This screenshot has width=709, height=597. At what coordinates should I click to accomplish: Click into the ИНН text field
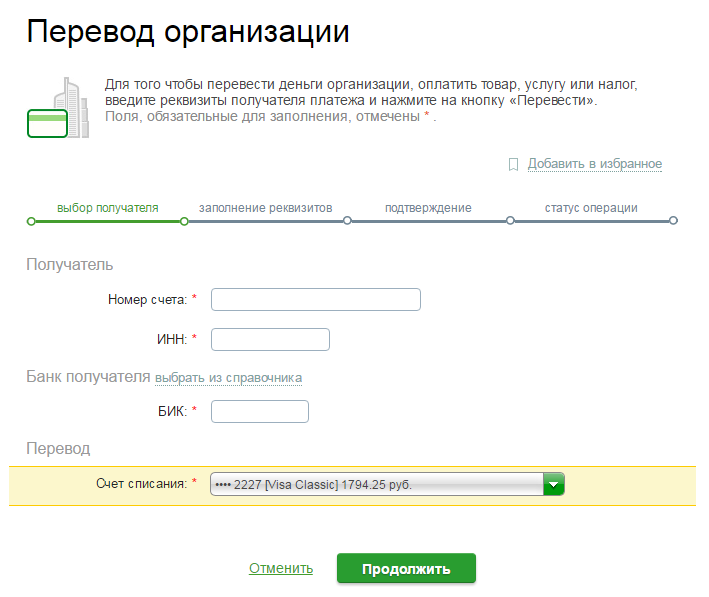tap(270, 340)
